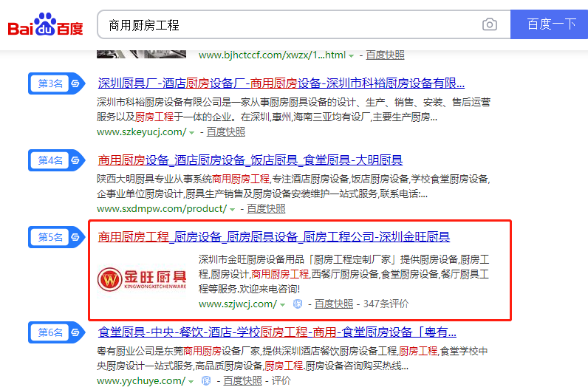Viewport: 588px width, 390px height.
Task: Open 百度快照 for bjhctccf.com result
Action: pos(385,55)
